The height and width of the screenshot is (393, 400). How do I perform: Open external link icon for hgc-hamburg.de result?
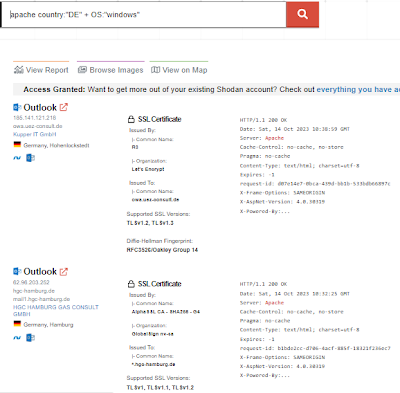(x=64, y=272)
